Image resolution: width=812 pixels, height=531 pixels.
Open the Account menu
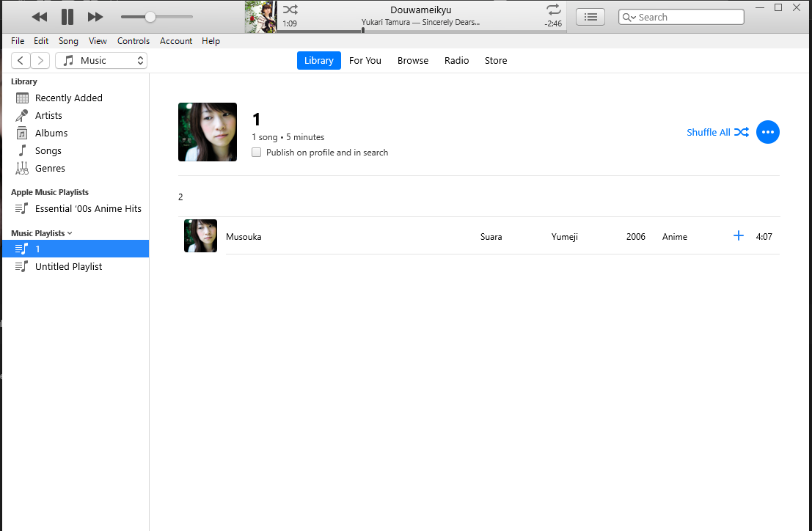(x=176, y=41)
